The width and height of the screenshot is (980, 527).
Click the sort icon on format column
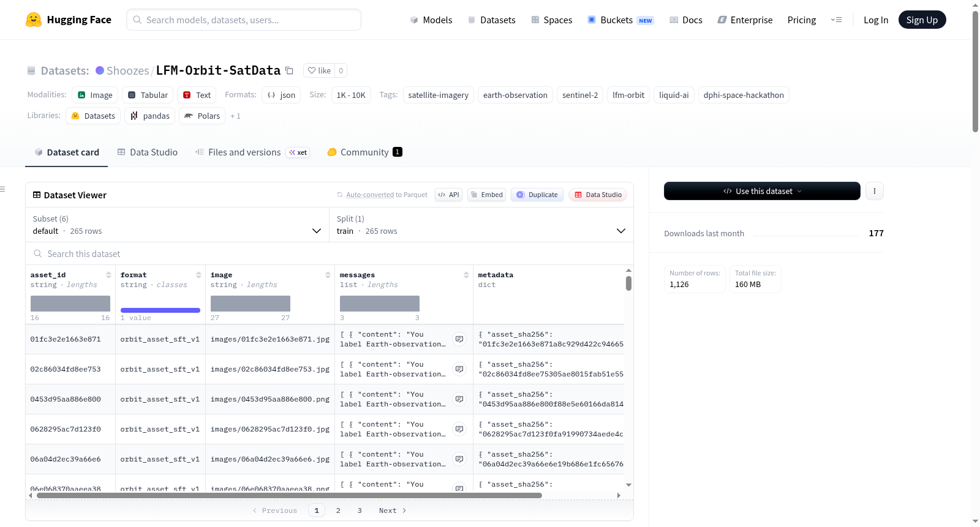click(198, 275)
